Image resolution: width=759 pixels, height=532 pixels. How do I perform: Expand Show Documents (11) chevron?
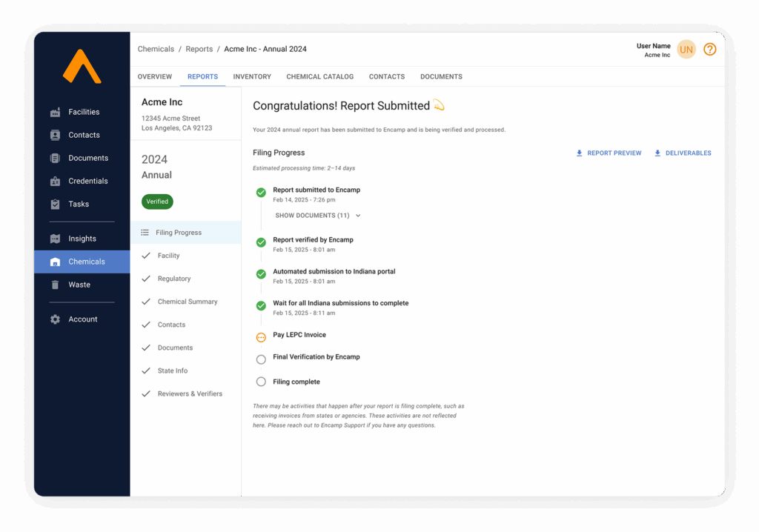pyautogui.click(x=358, y=216)
